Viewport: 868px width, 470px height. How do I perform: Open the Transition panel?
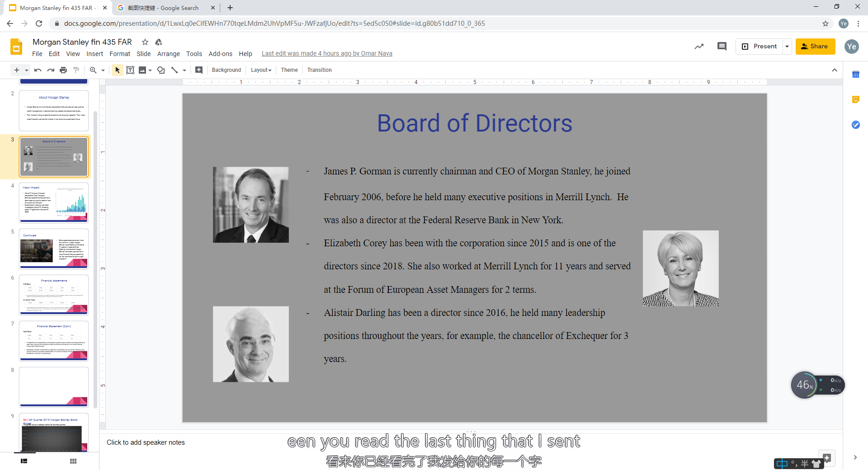320,70
